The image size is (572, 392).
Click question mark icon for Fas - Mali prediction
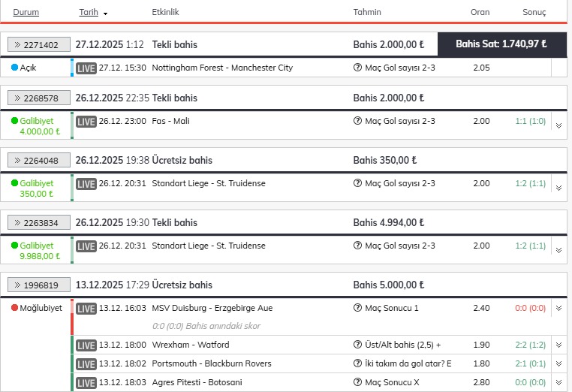357,121
